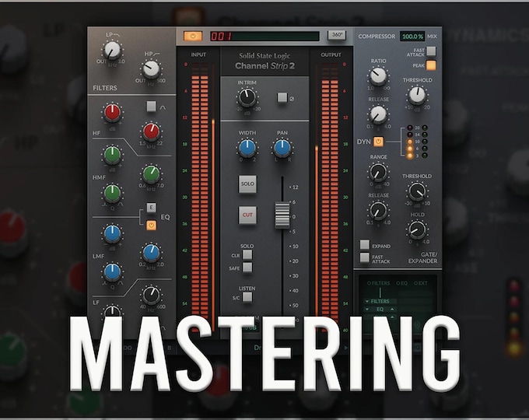Click the gate Threshold knob

click(417, 191)
